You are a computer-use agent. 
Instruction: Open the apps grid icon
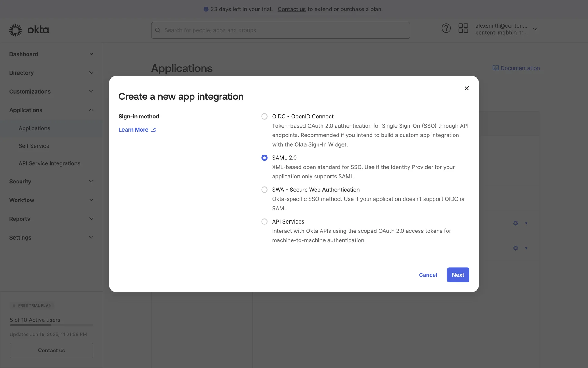click(x=463, y=28)
